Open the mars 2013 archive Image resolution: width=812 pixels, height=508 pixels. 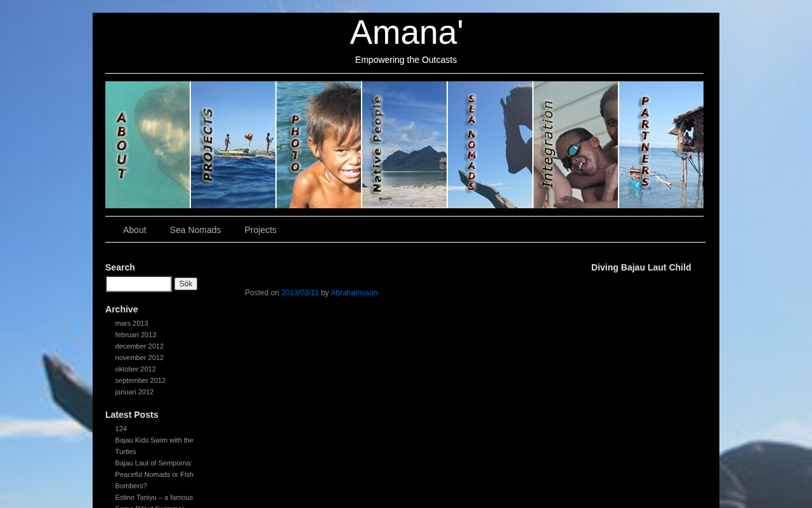[x=131, y=323]
